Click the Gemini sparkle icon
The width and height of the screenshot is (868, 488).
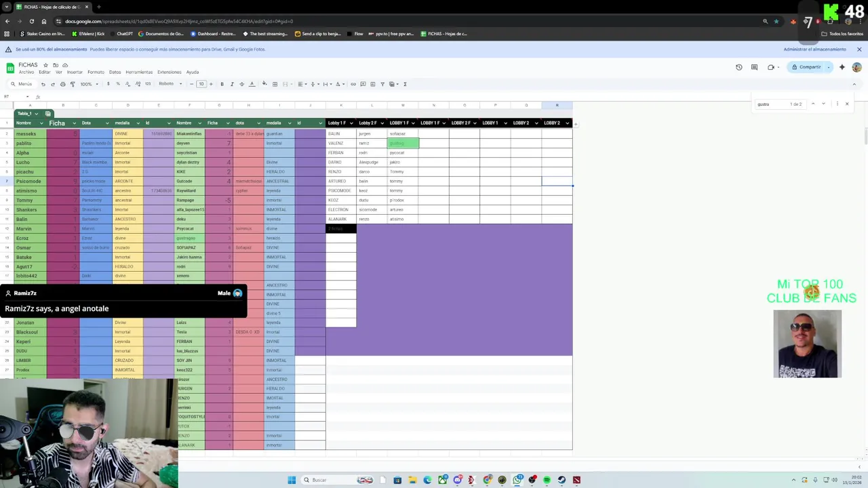click(x=842, y=67)
